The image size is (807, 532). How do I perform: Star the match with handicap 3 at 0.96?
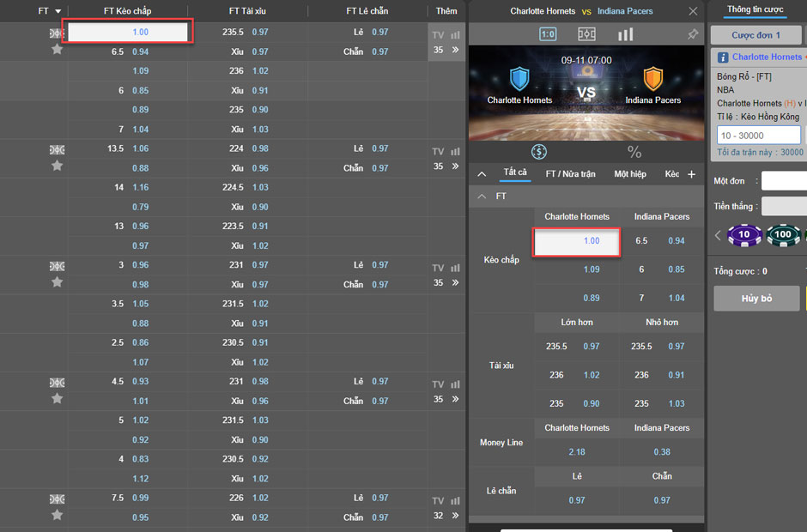(x=58, y=282)
